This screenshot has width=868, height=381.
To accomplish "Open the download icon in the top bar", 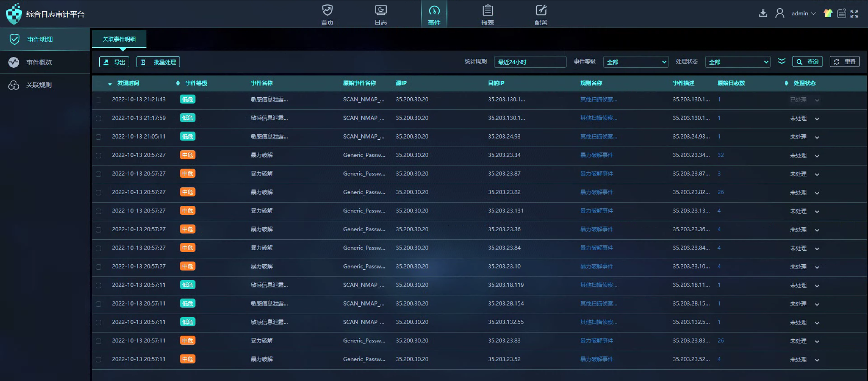I will [763, 14].
